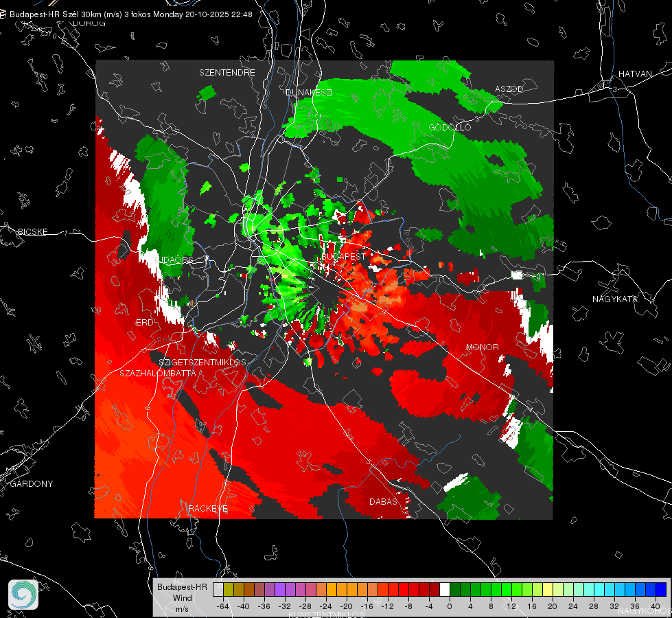The image size is (672, 618).
Task: Click the -12 value on the scale
Action: (x=387, y=606)
